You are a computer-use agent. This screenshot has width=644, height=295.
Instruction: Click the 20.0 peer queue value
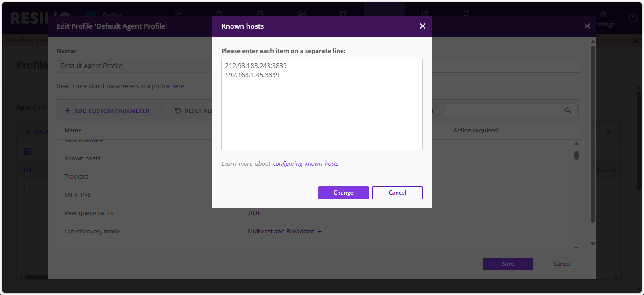[x=253, y=213]
